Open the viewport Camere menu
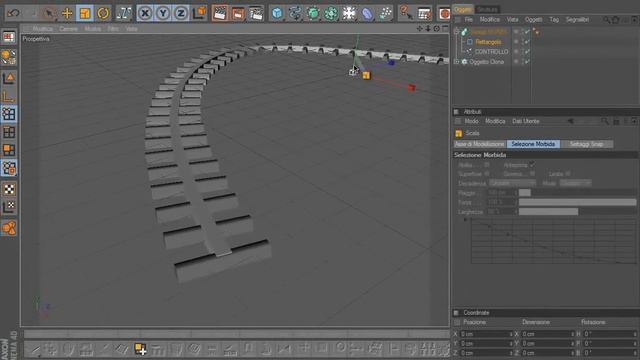The width and height of the screenshot is (640, 360). 68,29
